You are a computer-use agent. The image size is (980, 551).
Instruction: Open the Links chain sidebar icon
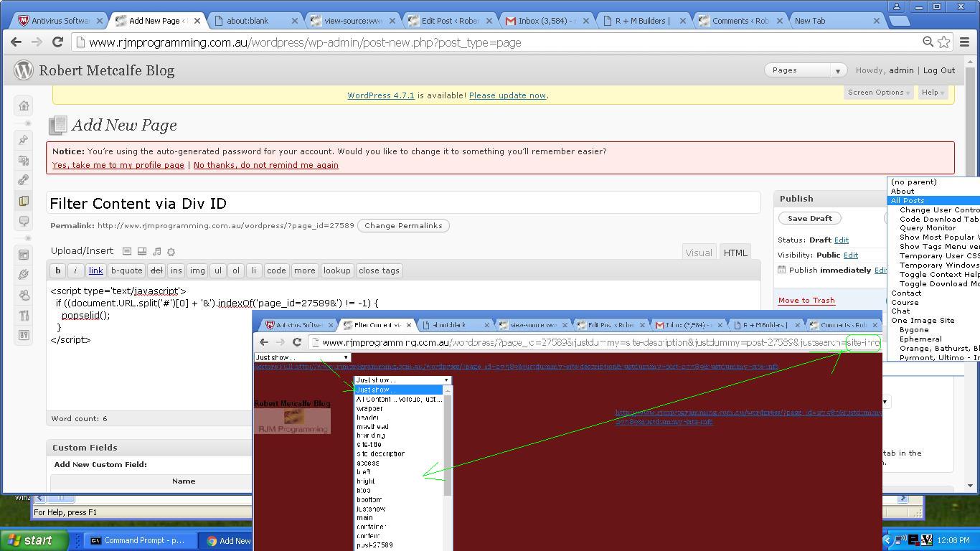tap(24, 180)
